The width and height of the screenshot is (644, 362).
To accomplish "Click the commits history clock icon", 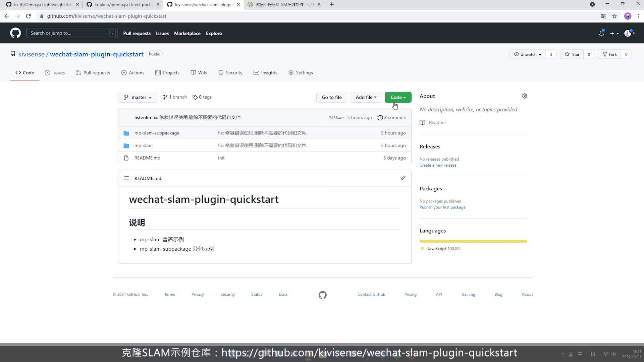I will [x=380, y=118].
